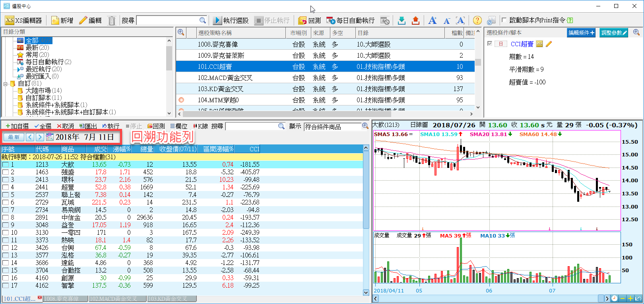Open the XS編輯器 script editor
Viewport: 644px width, 304px height.
[x=23, y=20]
